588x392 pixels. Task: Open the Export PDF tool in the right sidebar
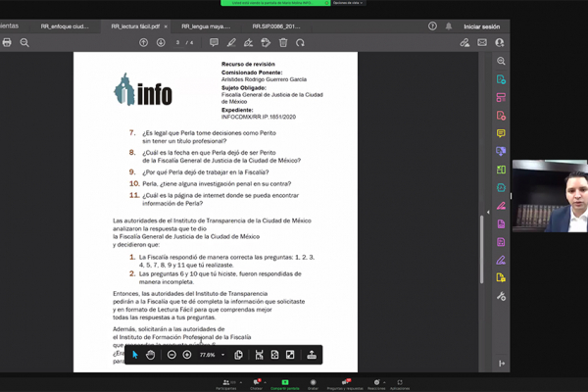point(501,79)
